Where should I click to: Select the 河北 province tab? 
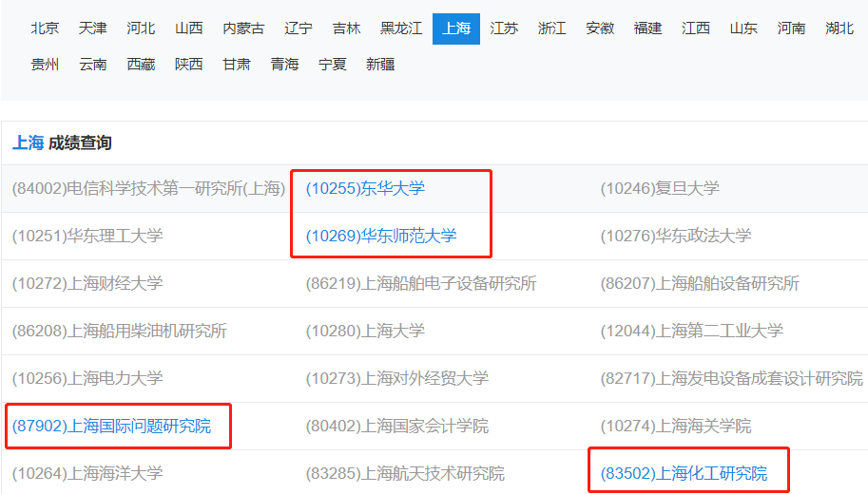141,28
